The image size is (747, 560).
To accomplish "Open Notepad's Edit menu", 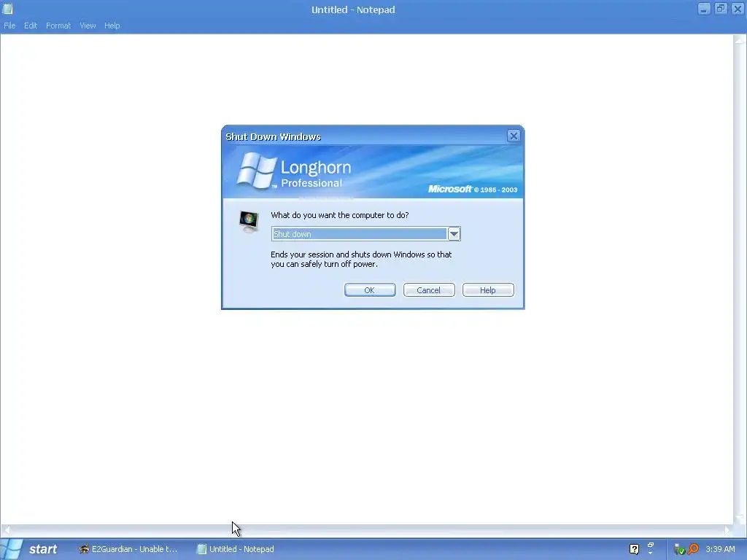I will 31,26.
